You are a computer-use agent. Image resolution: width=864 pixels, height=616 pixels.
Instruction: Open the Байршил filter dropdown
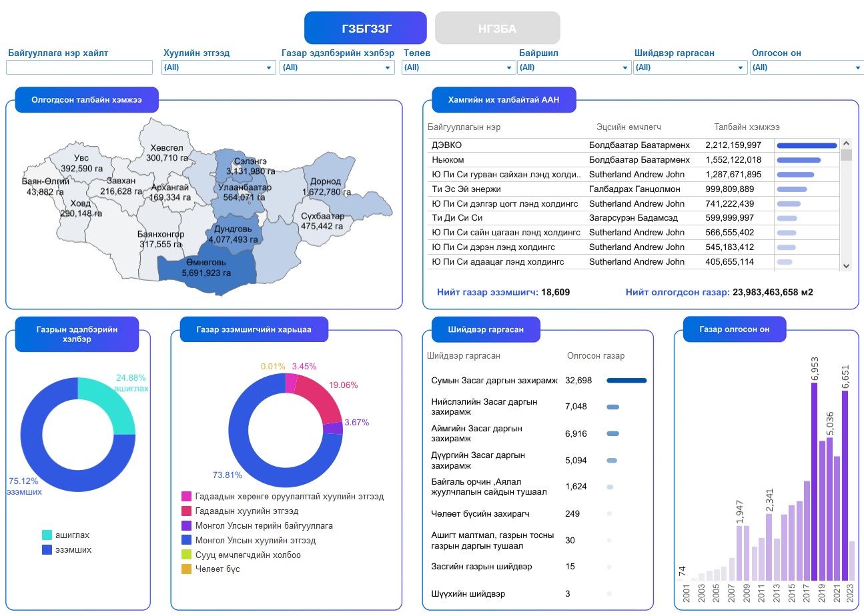[x=574, y=67]
